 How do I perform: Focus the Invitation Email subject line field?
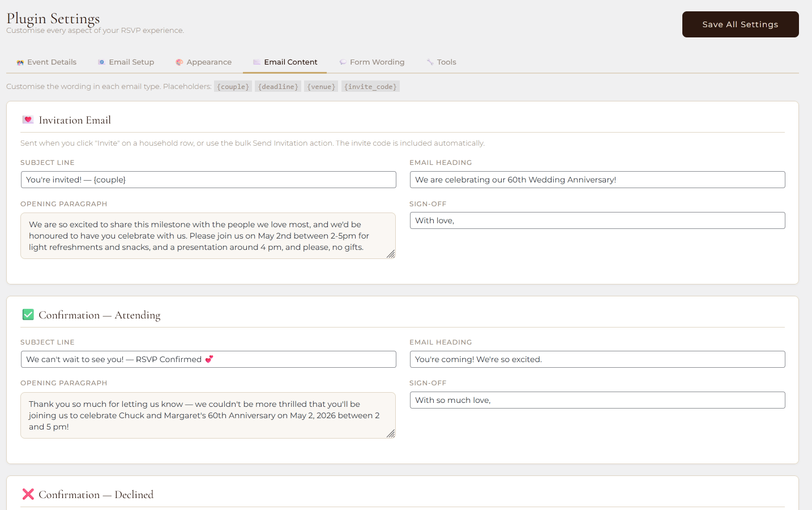click(x=208, y=180)
